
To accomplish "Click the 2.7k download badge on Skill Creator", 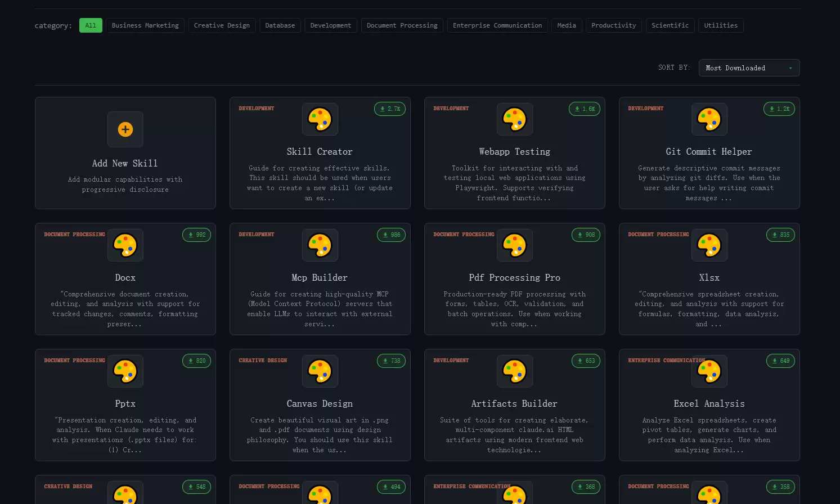I will coord(390,109).
